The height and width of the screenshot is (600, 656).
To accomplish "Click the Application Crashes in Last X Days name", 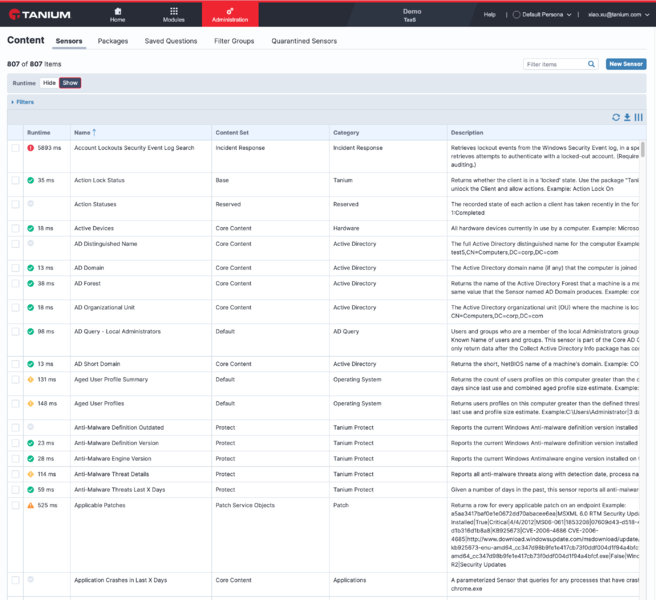I will click(120, 580).
